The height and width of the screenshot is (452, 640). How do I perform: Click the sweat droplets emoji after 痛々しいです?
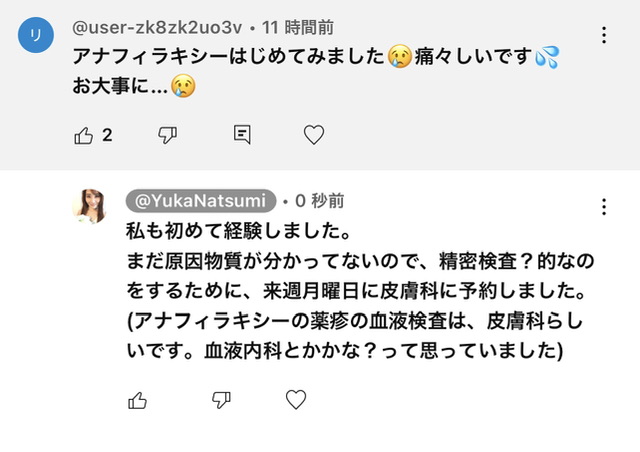[x=546, y=58]
